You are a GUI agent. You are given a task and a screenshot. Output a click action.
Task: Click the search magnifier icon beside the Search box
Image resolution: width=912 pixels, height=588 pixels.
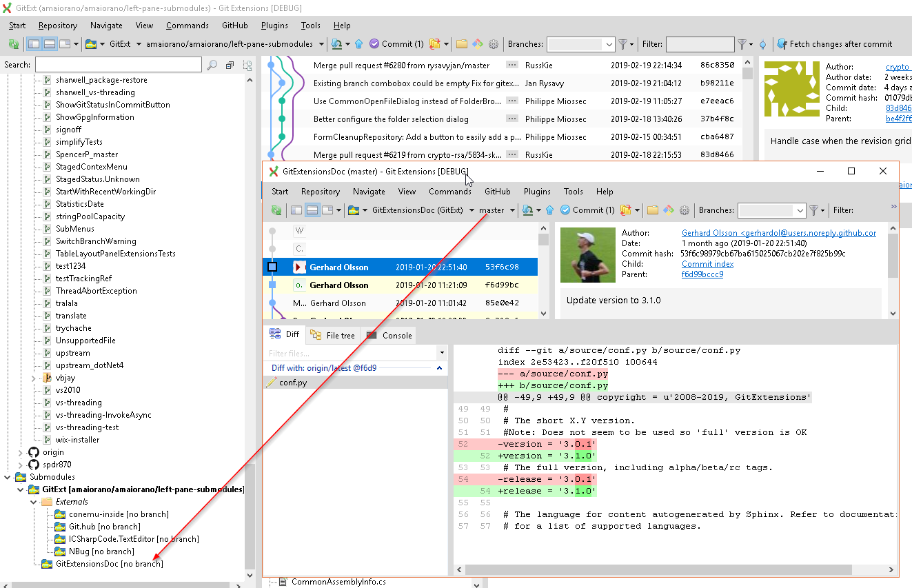pos(212,65)
